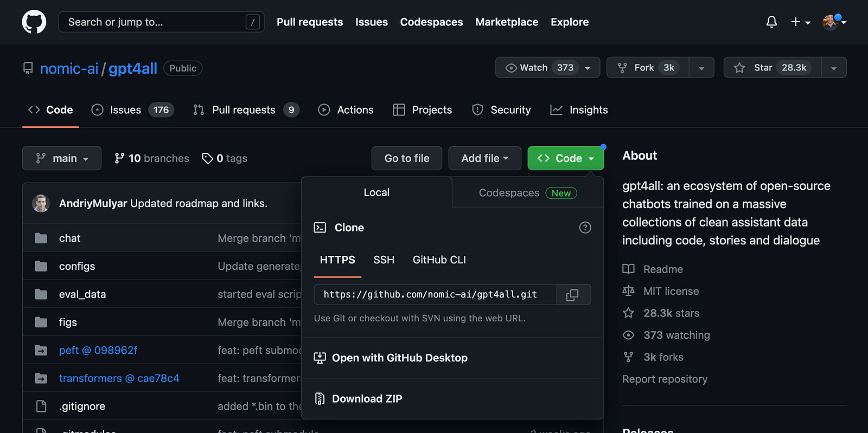View the 3k forks link

pyautogui.click(x=653, y=357)
